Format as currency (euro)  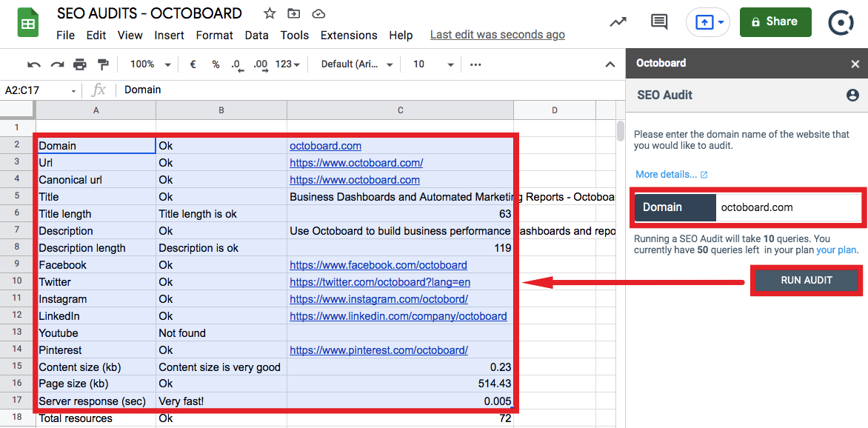coord(193,64)
